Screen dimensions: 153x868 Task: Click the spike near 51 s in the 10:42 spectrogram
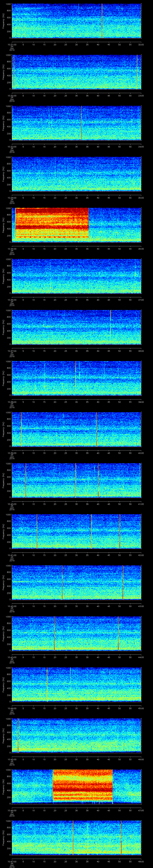click(x=123, y=582)
